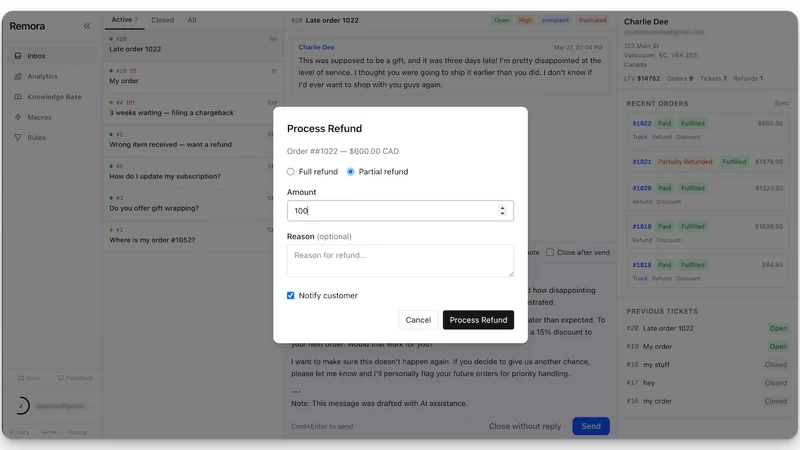Open the Inbox menu item
The height and width of the screenshot is (450, 800).
click(x=53, y=56)
